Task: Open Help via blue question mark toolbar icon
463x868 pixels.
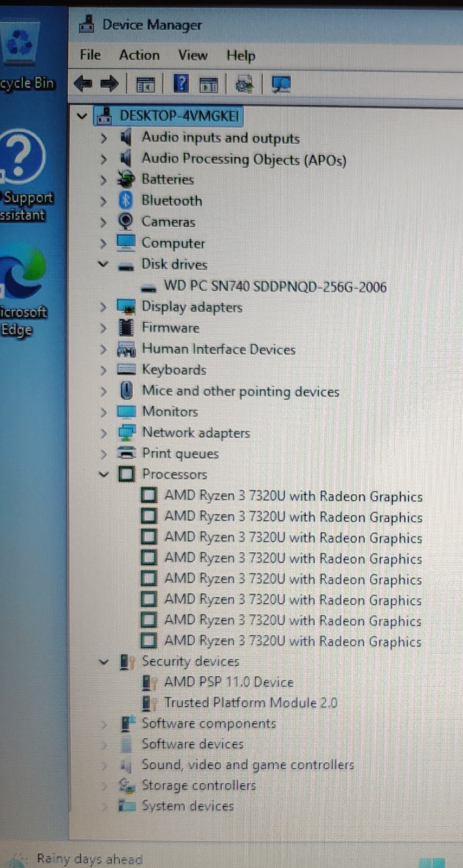Action: coord(181,84)
